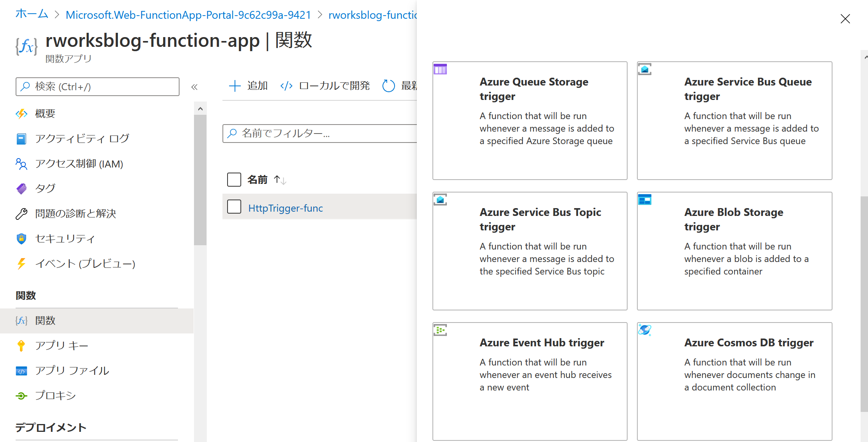Click the 概要 lightning icon in sidebar

click(x=21, y=114)
